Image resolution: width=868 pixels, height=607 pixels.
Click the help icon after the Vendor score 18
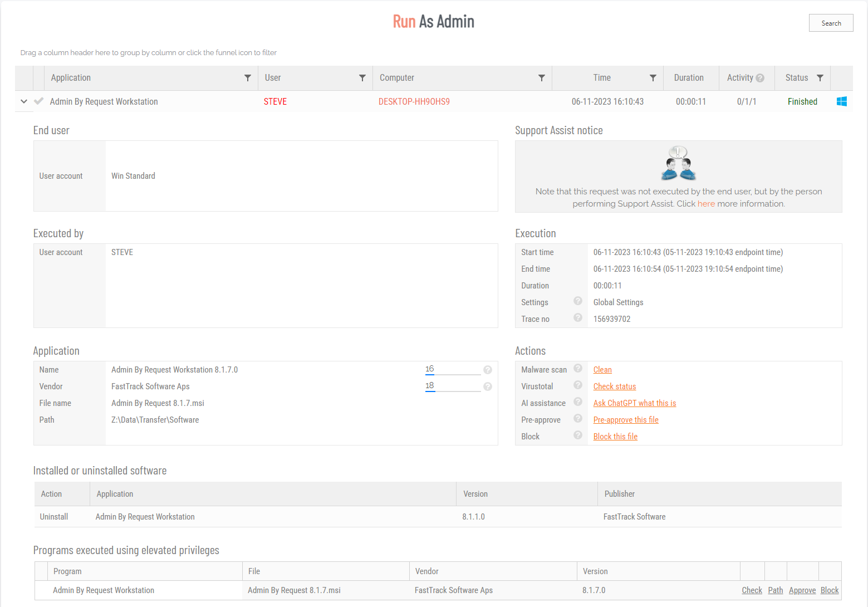(x=488, y=386)
